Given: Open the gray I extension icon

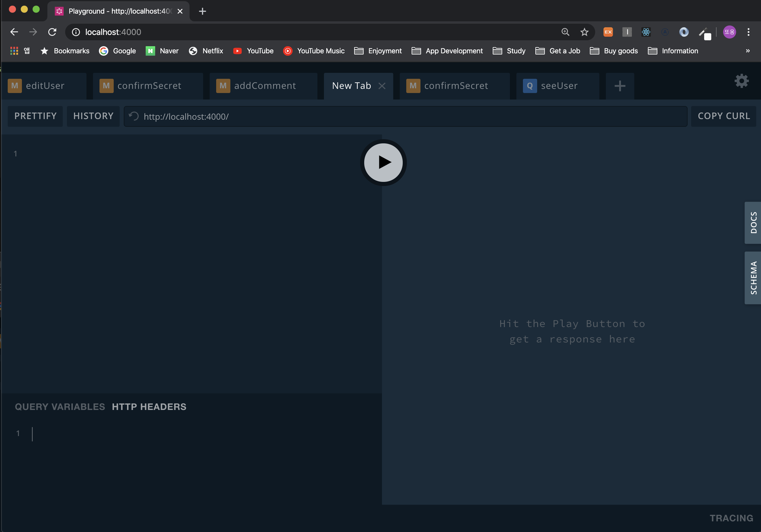Looking at the screenshot, I should (x=627, y=32).
